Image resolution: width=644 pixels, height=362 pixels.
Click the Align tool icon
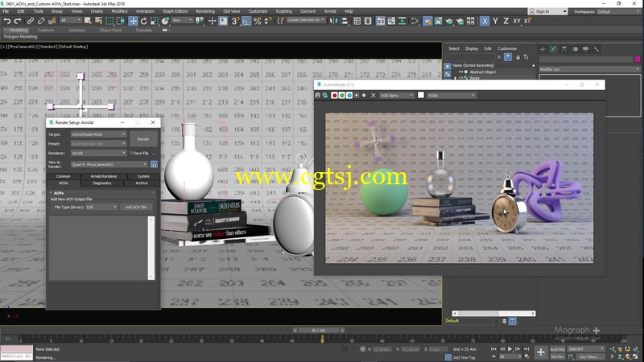tap(345, 21)
